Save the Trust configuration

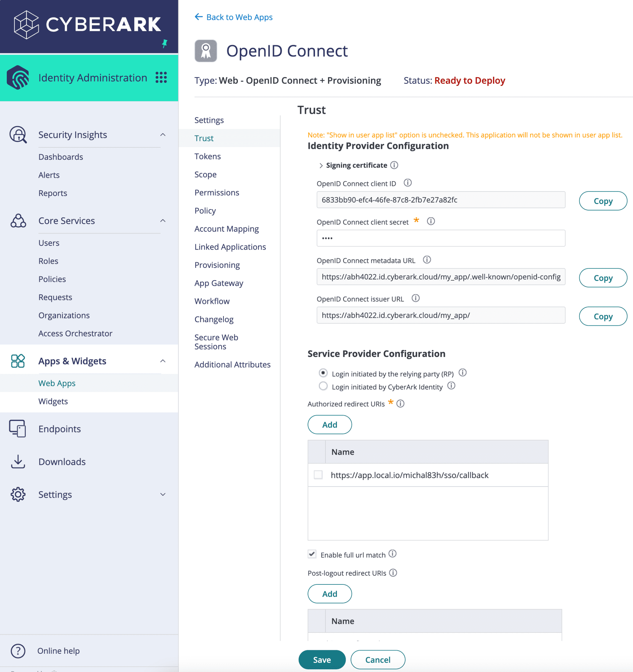point(322,660)
